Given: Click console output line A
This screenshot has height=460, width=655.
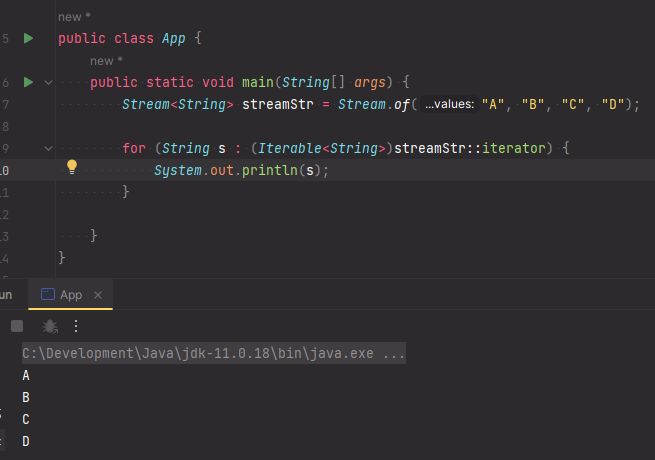Looking at the screenshot, I should pyautogui.click(x=26, y=376).
